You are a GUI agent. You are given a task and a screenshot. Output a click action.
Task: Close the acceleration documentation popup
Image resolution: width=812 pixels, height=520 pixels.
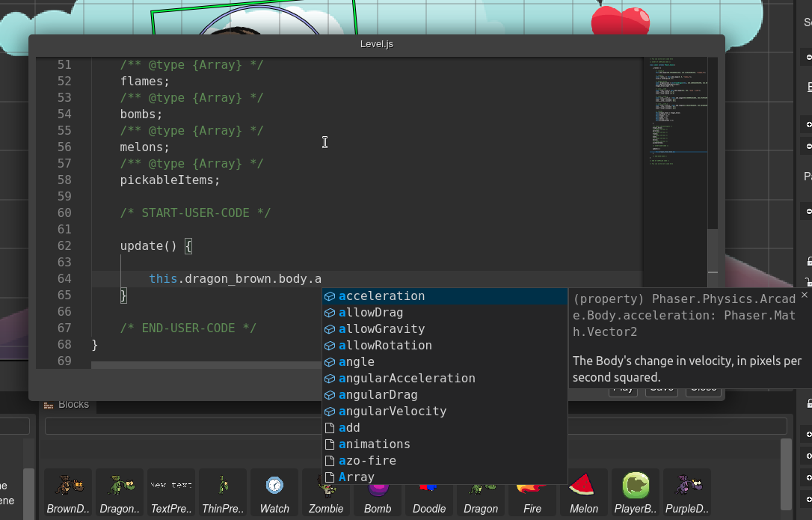tap(804, 296)
